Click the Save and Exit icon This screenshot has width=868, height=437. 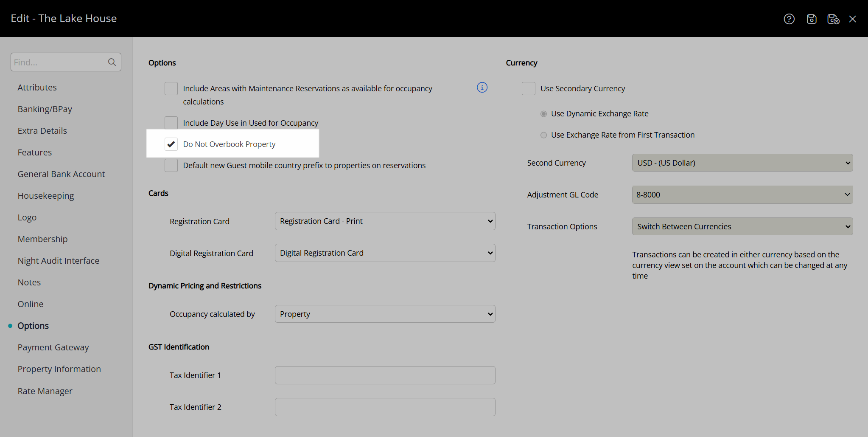click(x=833, y=19)
